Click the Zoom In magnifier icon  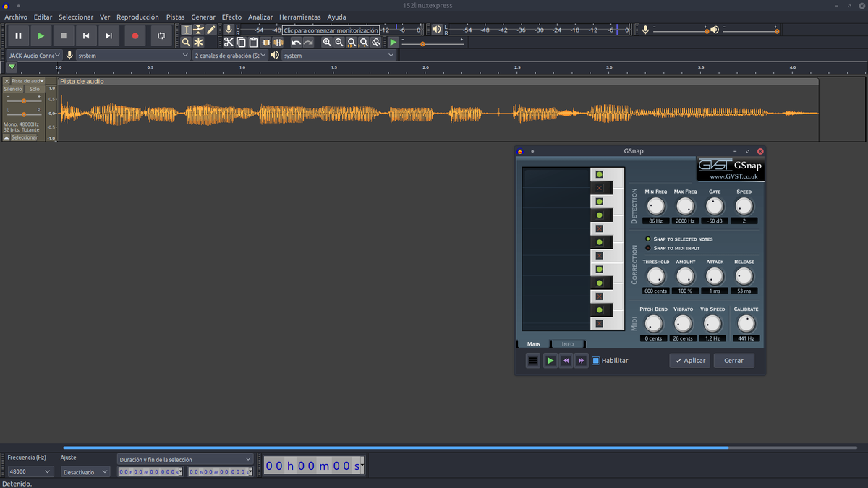coord(327,43)
